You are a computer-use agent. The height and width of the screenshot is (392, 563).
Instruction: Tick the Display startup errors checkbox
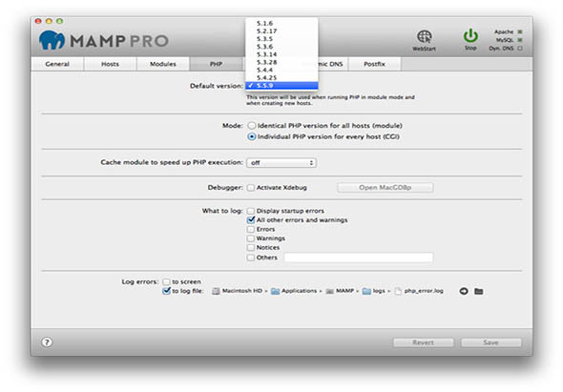[251, 211]
